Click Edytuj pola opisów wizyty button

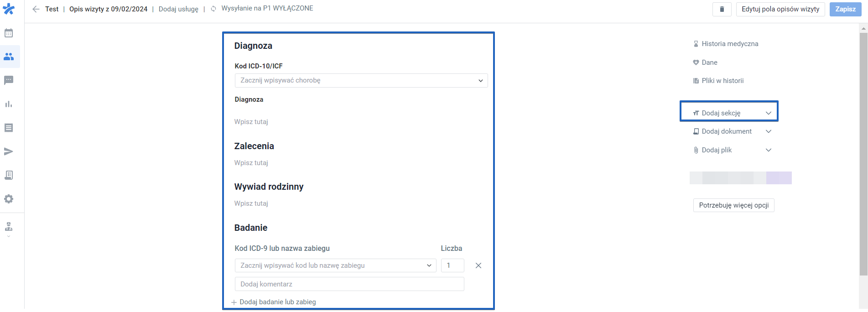pos(780,9)
